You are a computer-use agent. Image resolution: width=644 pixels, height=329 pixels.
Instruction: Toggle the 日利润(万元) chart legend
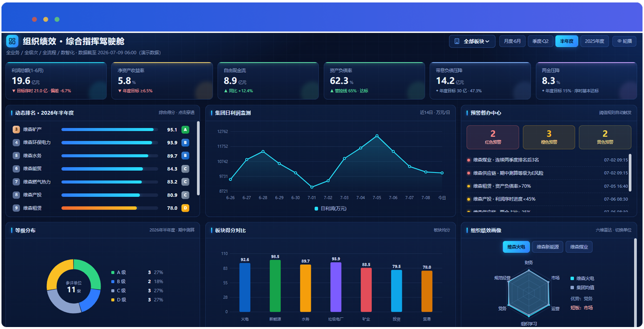click(330, 209)
